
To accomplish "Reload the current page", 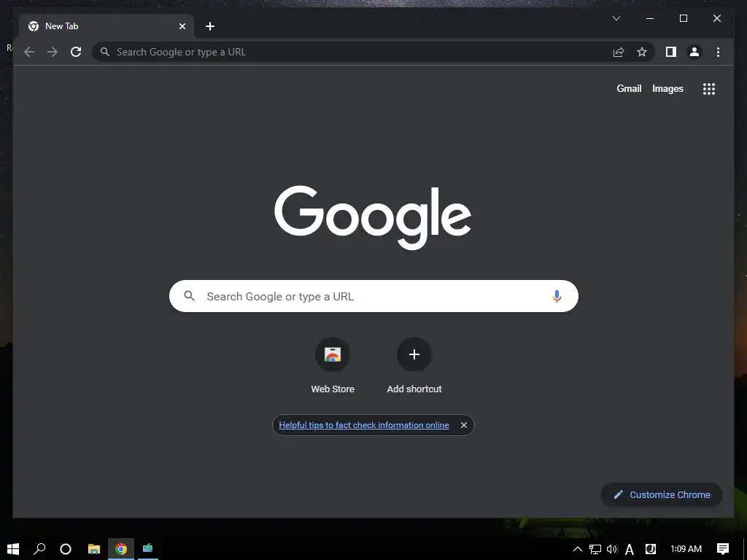I will point(76,52).
